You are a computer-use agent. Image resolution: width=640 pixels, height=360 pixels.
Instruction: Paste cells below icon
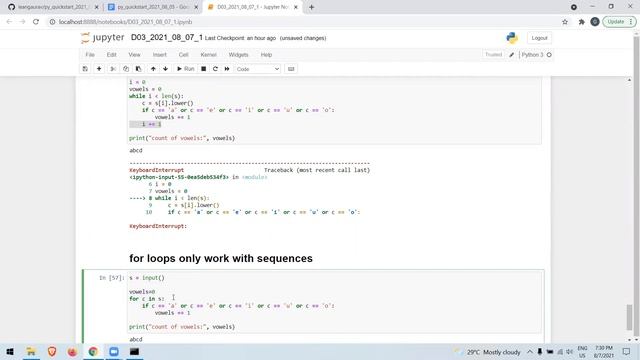click(x=138, y=69)
